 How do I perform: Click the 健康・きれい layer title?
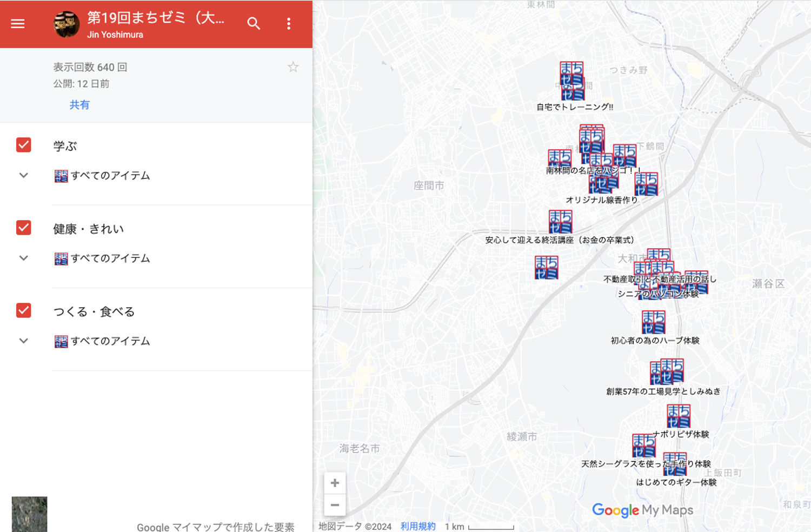tap(89, 229)
